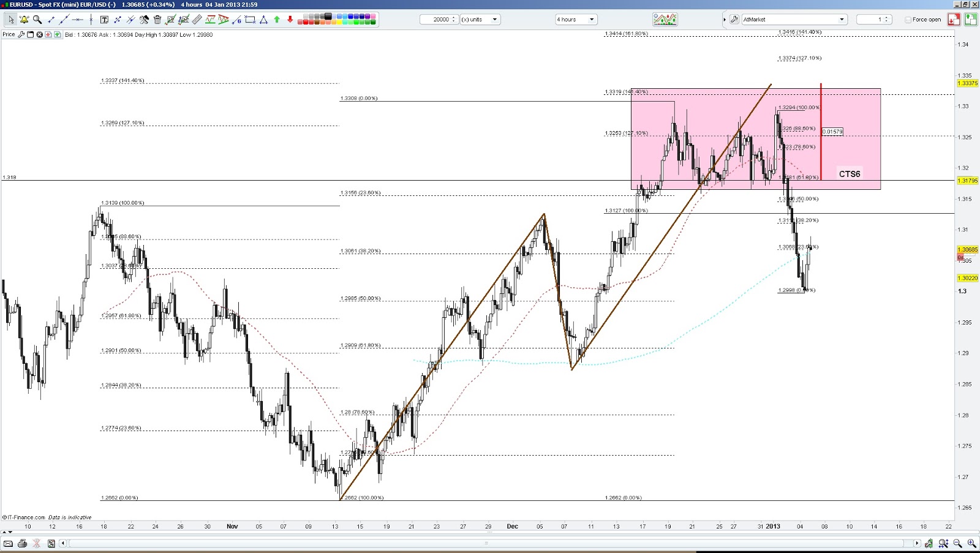Click the 1.2985 (50.00%) Fibonacci label

click(x=361, y=298)
